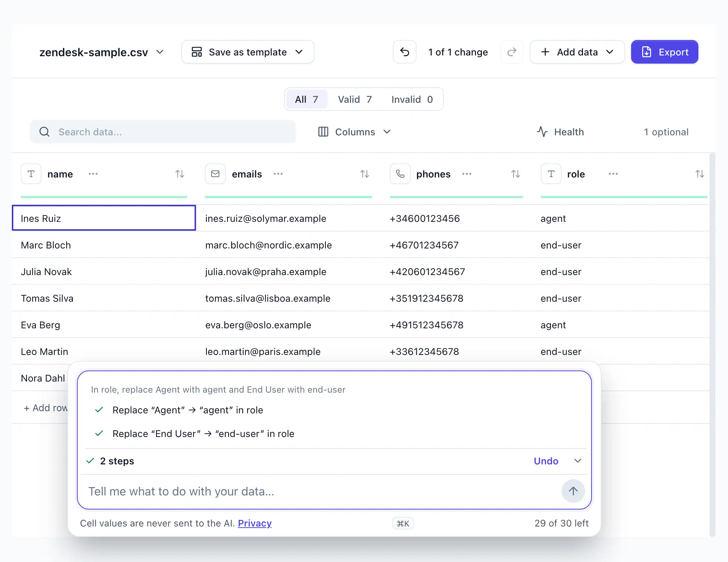Viewport: 728px width, 562px height.
Task: Switch to the Invalid 0 tab
Action: pos(412,99)
